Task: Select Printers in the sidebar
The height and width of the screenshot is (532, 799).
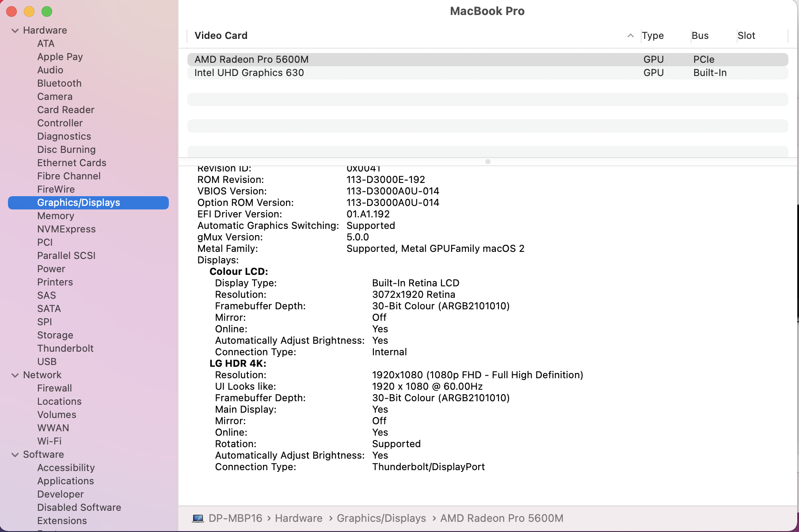Action: [55, 282]
